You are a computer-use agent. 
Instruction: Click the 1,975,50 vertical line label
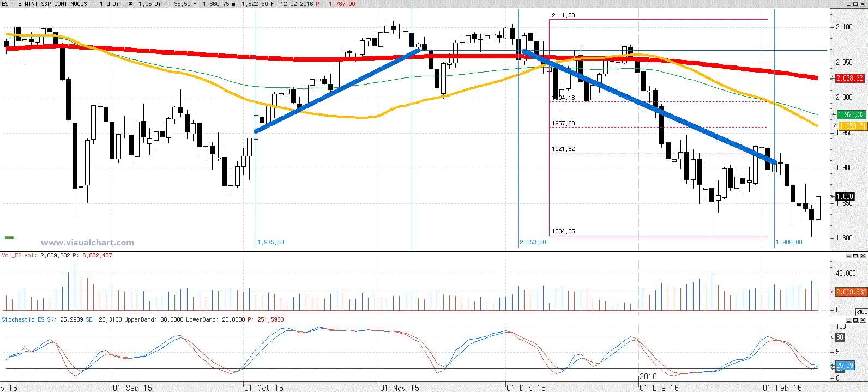(x=270, y=242)
